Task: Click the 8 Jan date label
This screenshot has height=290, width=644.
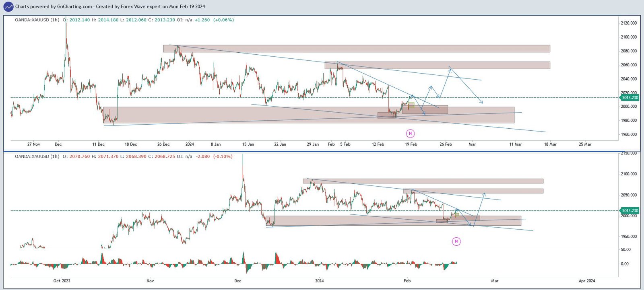Action: click(x=216, y=144)
